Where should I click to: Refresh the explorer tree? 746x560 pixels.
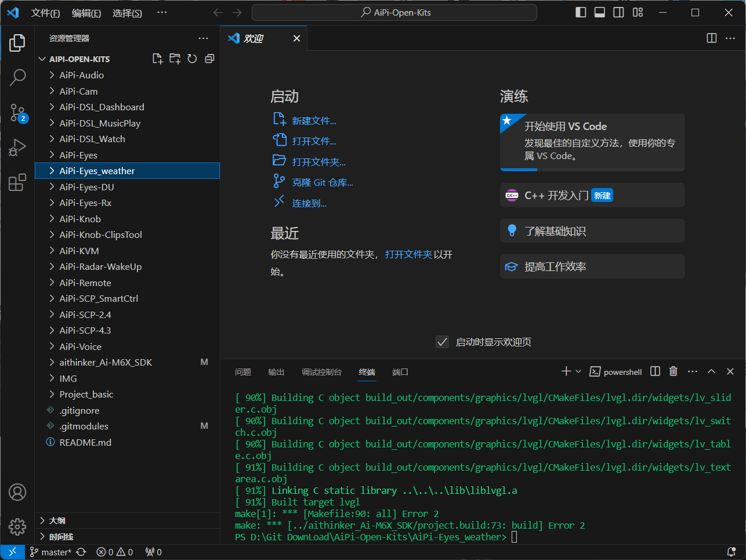(192, 59)
